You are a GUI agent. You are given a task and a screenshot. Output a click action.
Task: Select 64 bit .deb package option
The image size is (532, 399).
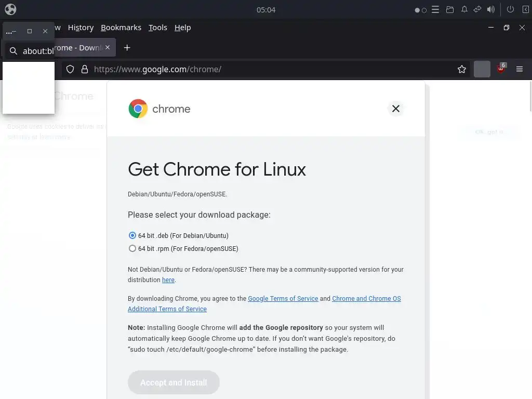point(132,235)
